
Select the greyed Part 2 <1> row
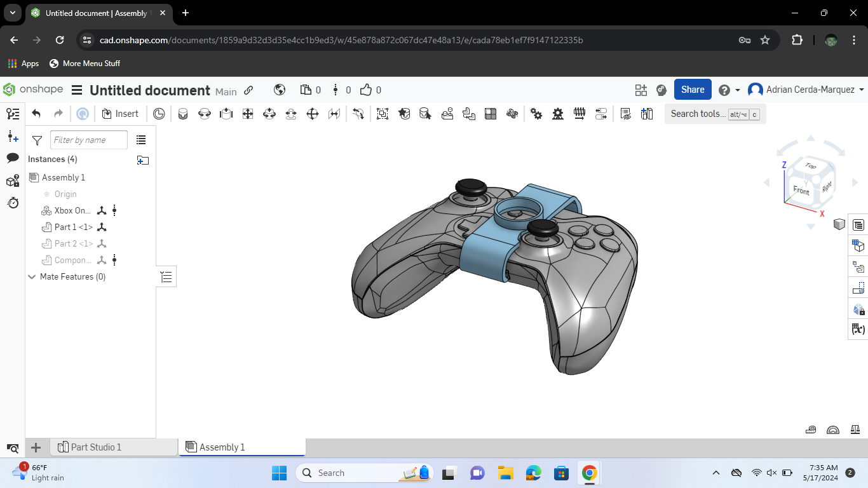[74, 243]
